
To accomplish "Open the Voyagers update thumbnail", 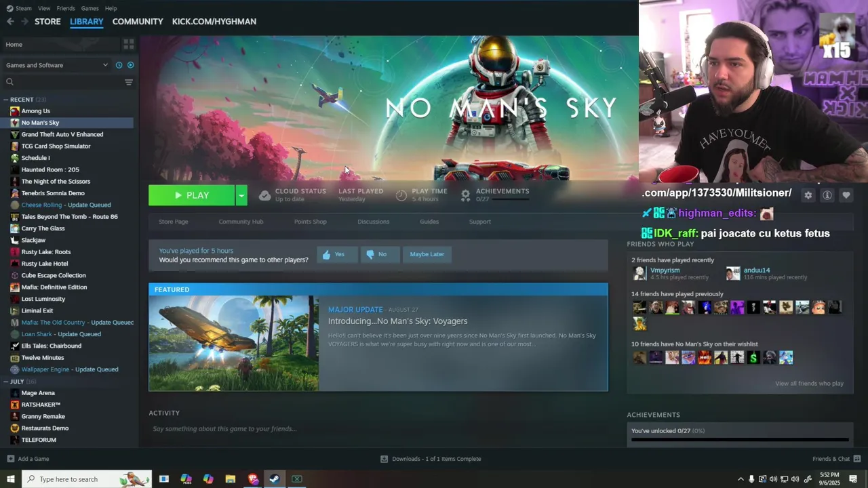I will coord(233,343).
